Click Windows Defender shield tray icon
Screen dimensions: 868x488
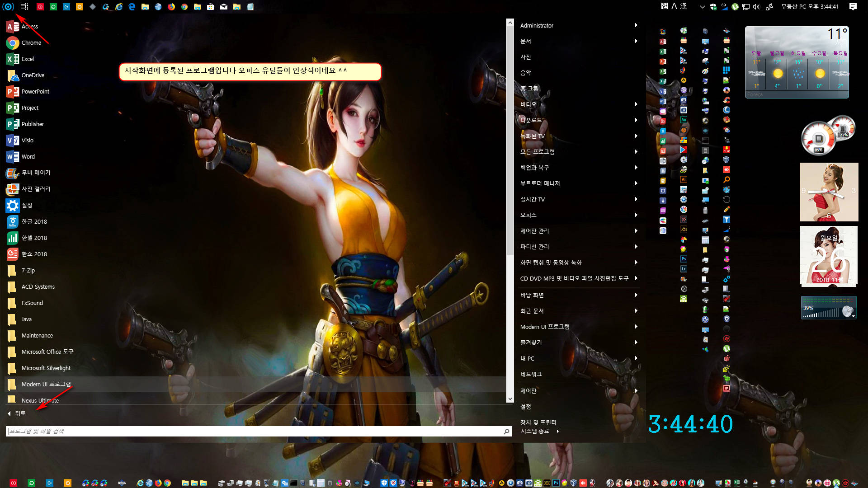pyautogui.click(x=713, y=7)
